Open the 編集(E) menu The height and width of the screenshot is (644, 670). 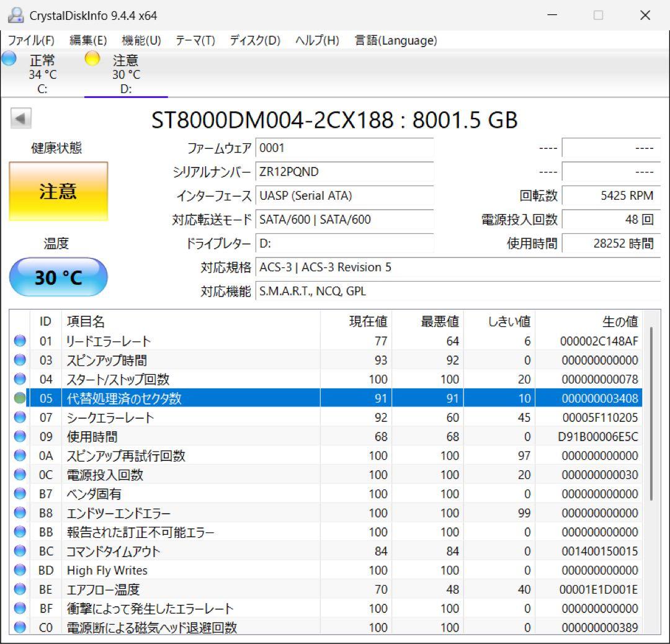[x=88, y=40]
